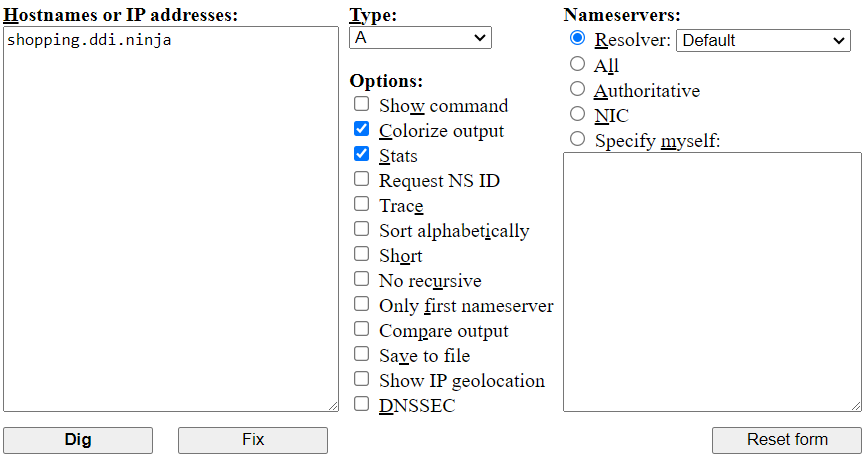Select the All nameservers radio button
Image resolution: width=865 pixels, height=472 pixels.
click(577, 64)
